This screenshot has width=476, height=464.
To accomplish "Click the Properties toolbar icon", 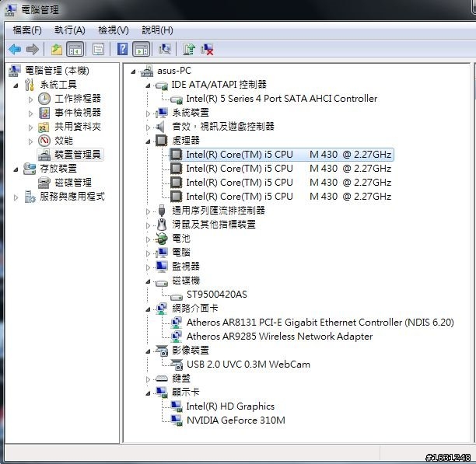I will tap(98, 49).
